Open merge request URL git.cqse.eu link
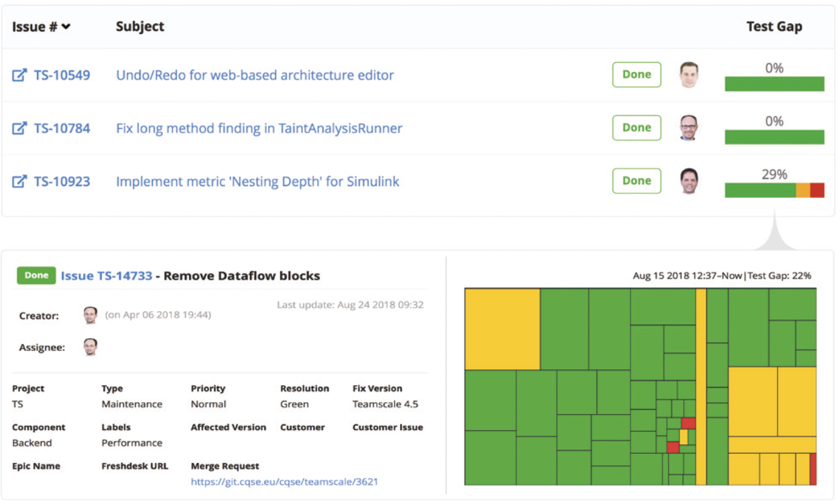 [x=284, y=482]
